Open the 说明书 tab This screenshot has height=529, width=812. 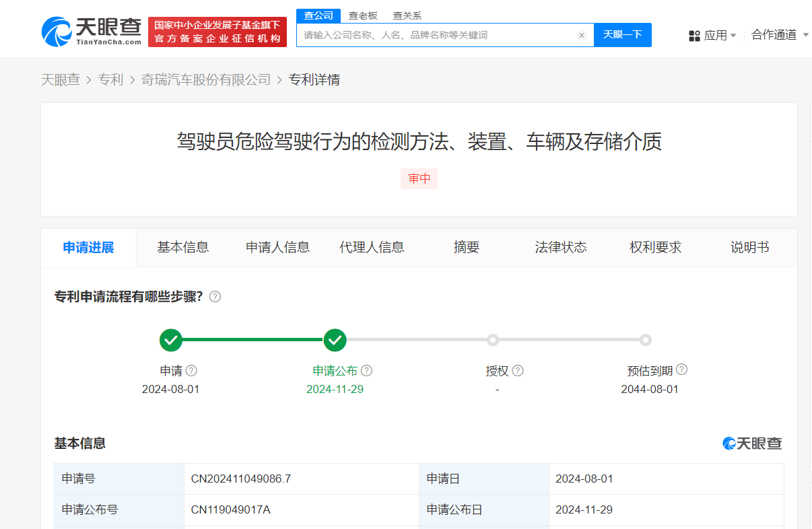click(750, 248)
